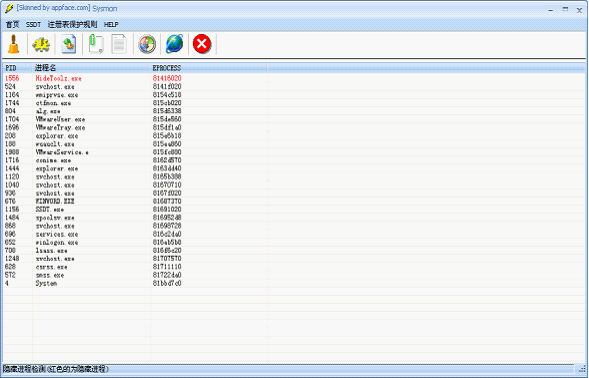The height and width of the screenshot is (378, 589).
Task: Click the blue globe toolbar icon
Action: [174, 44]
